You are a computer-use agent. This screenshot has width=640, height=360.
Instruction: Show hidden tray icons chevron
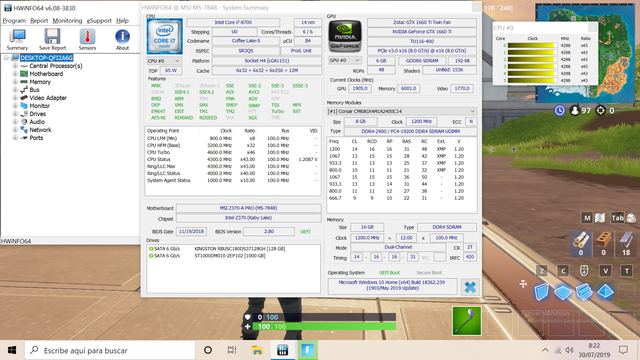point(545,350)
